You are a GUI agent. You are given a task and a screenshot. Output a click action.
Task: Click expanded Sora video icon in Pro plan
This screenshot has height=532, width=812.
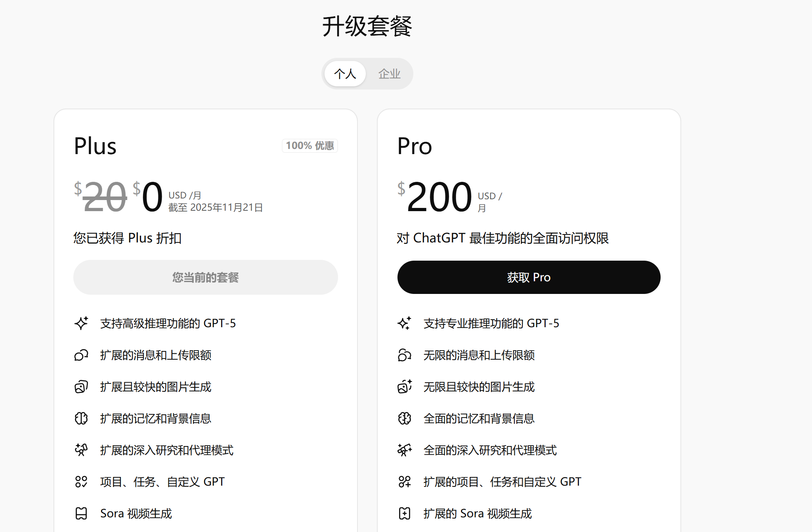coord(405,513)
